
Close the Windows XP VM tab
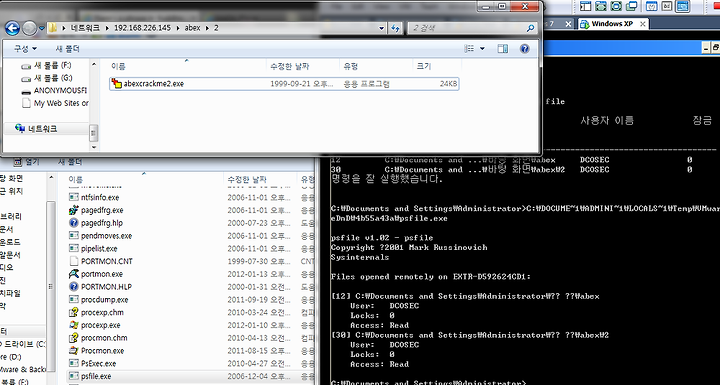[643, 24]
